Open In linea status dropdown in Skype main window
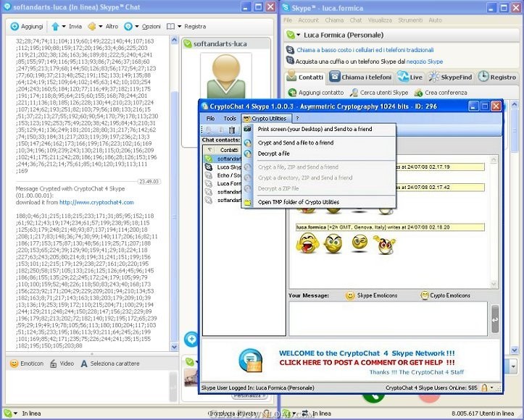Viewport: 524px width, 420px height. [294, 413]
